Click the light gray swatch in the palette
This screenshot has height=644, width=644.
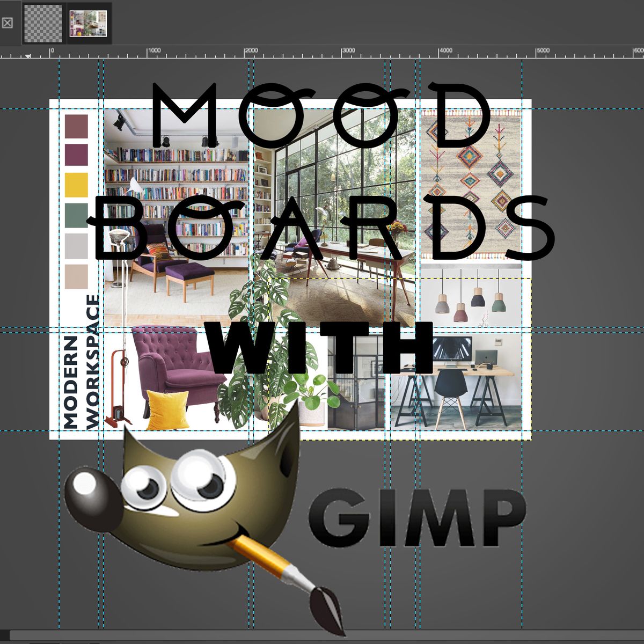(76, 245)
